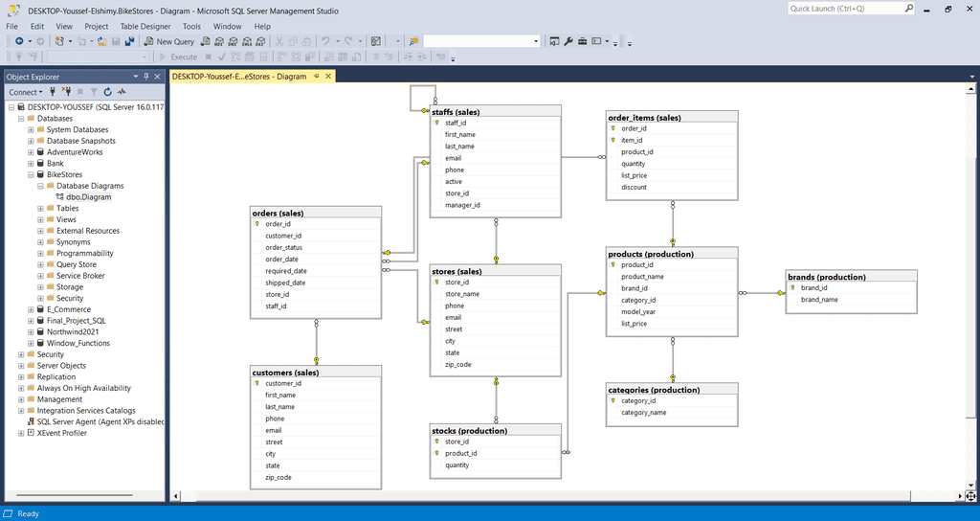Viewport: 980px width, 521px height.
Task: Open the Tools menu
Action: [x=191, y=27]
